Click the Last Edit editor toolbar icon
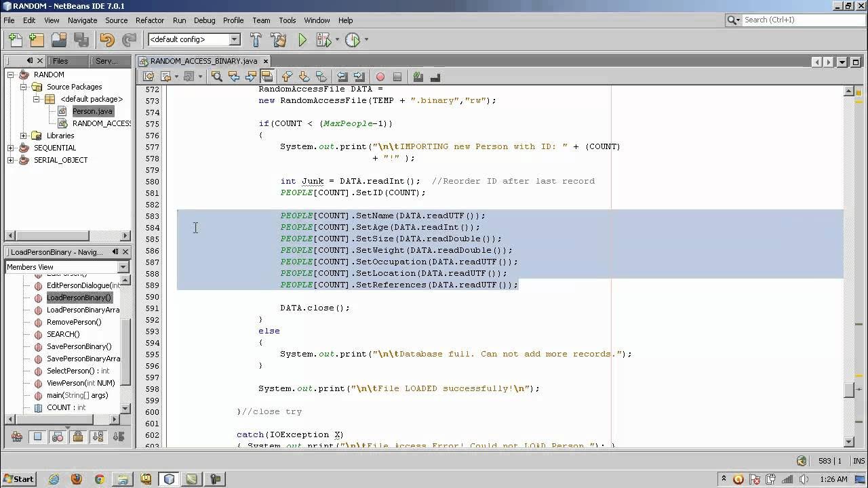The height and width of the screenshot is (488, 868). 148,77
